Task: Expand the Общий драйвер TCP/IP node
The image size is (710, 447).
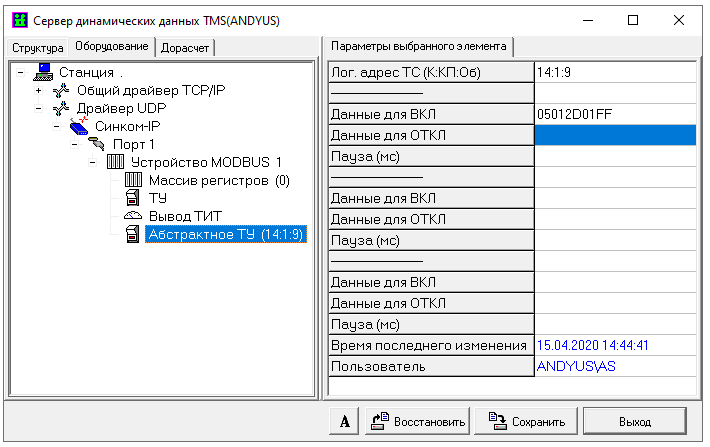Action: coord(38,90)
